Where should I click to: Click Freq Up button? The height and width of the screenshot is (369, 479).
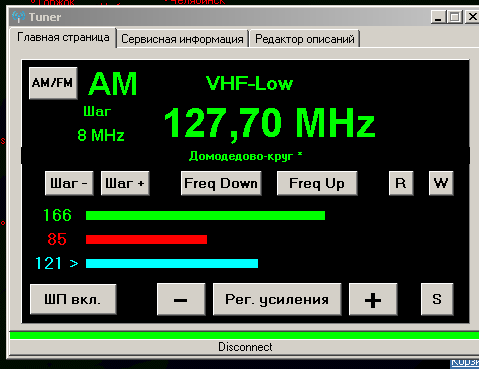pyautogui.click(x=317, y=183)
